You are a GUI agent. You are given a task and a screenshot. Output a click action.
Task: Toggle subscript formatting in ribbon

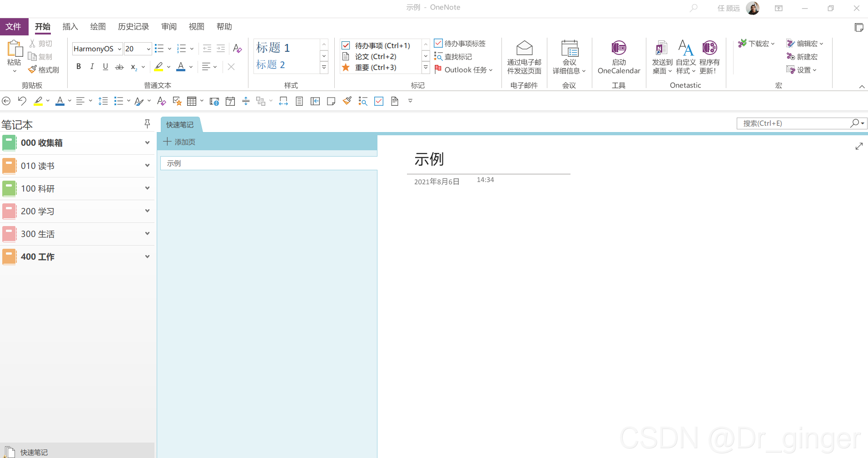pyautogui.click(x=134, y=67)
